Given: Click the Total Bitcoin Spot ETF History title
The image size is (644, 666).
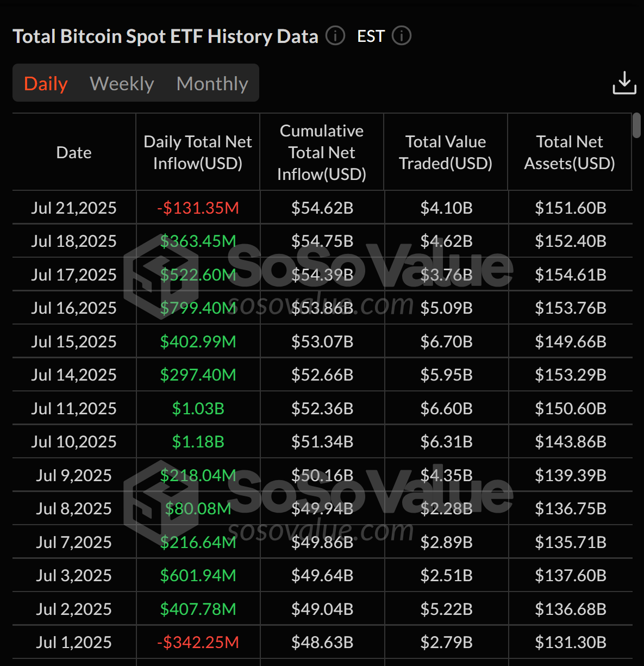Looking at the screenshot, I should pyautogui.click(x=165, y=36).
